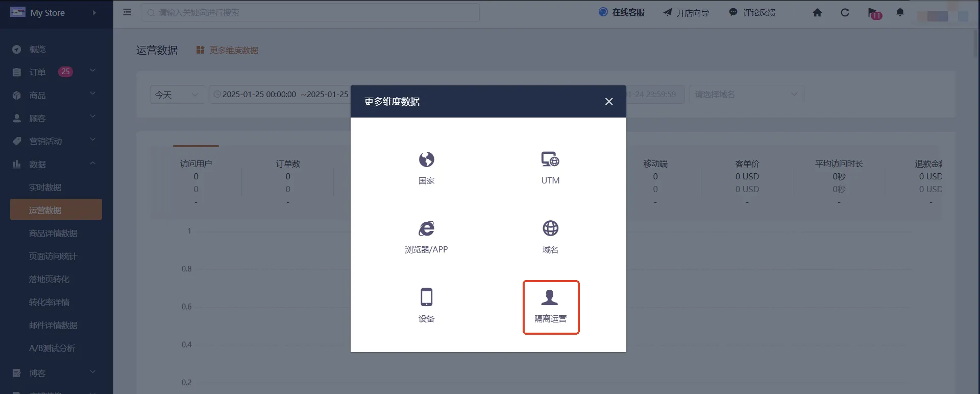This screenshot has width=980, height=394.
Task: Click the 在线客服 support icon
Action: pos(603,12)
